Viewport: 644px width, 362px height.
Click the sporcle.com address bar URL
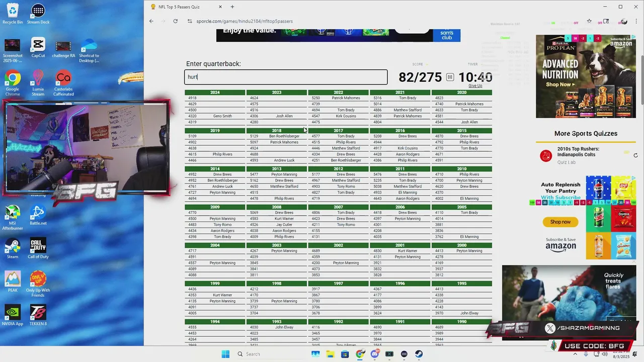[x=245, y=21]
